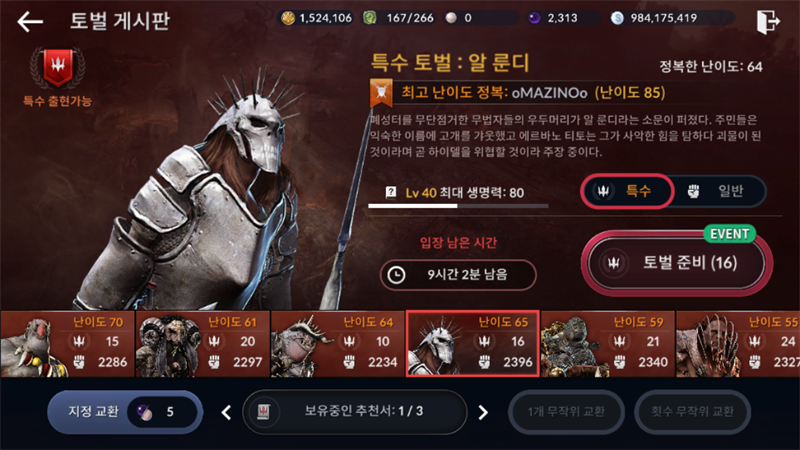Tap the exit door icon
This screenshot has width=800, height=450.
pyautogui.click(x=768, y=22)
